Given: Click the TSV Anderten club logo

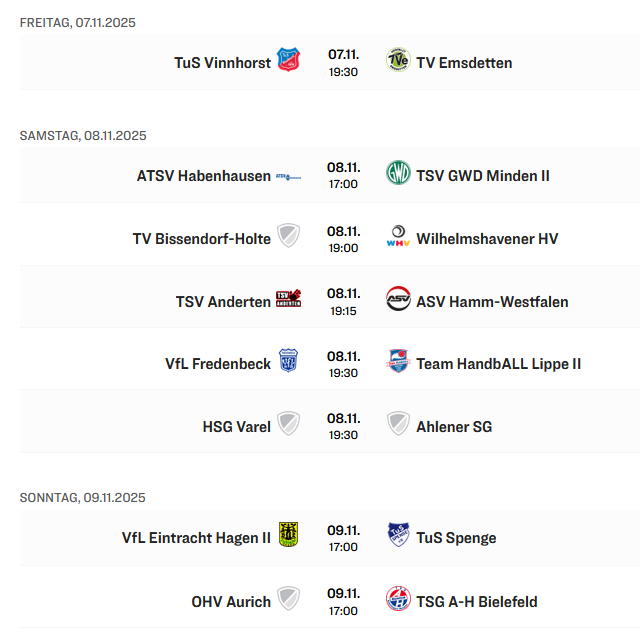Looking at the screenshot, I should (288, 300).
